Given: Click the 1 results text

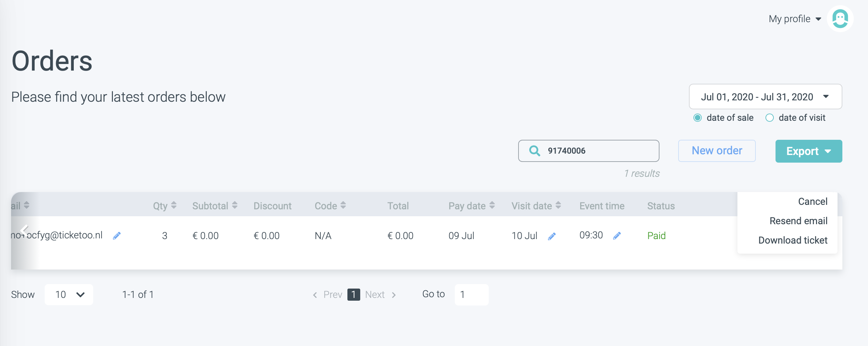Looking at the screenshot, I should [x=642, y=173].
